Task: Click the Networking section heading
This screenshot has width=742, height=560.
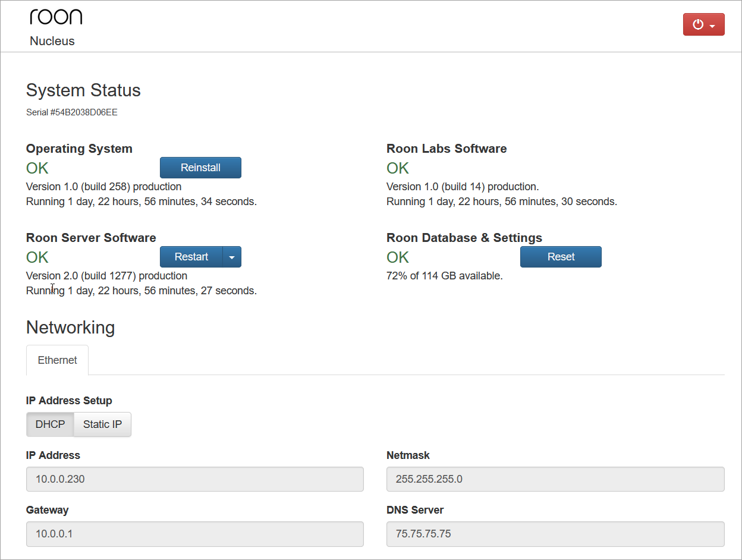Action: pyautogui.click(x=70, y=328)
